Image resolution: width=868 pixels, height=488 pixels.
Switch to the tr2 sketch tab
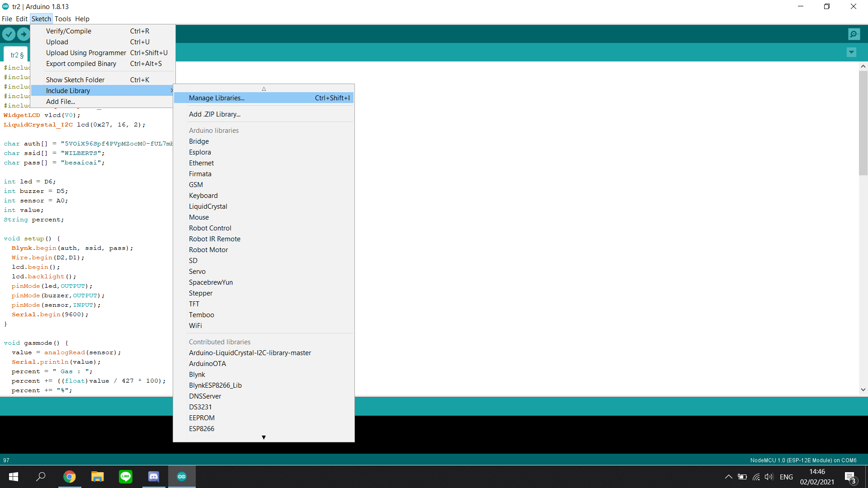pyautogui.click(x=17, y=55)
